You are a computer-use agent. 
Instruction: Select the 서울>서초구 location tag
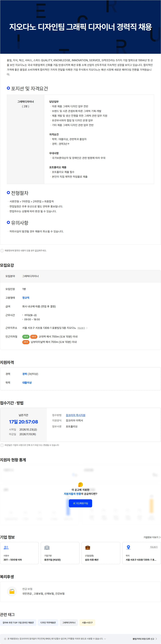(x=87, y=623)
